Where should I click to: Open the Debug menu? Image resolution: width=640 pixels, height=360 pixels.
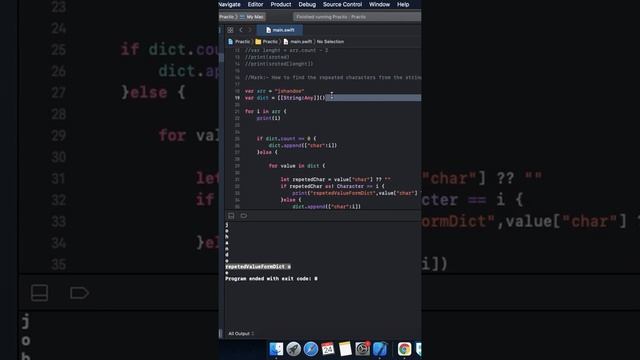click(x=307, y=4)
